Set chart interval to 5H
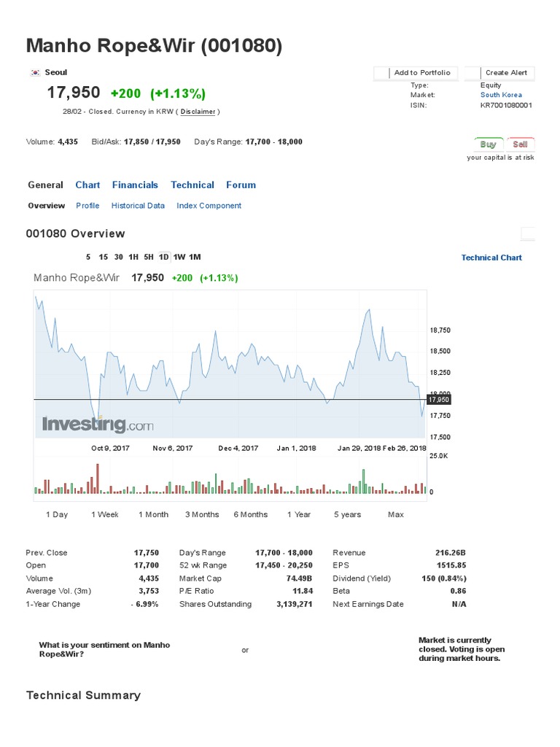Screen dimensions: 560x747 [x=149, y=258]
